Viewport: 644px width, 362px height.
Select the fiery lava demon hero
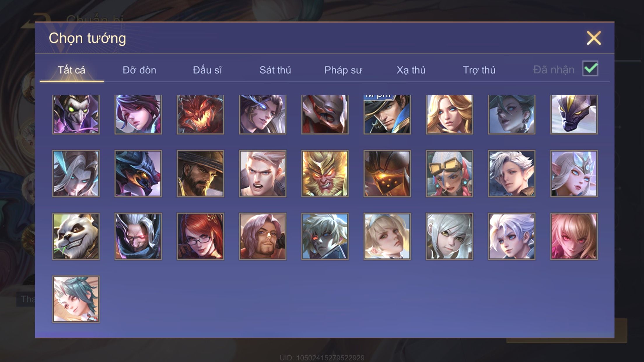pos(200,114)
